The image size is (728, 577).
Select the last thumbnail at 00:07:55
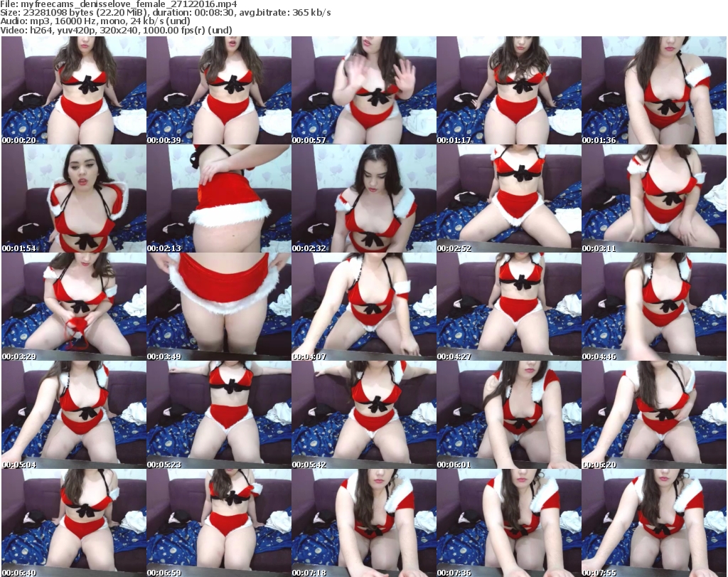tap(653, 523)
